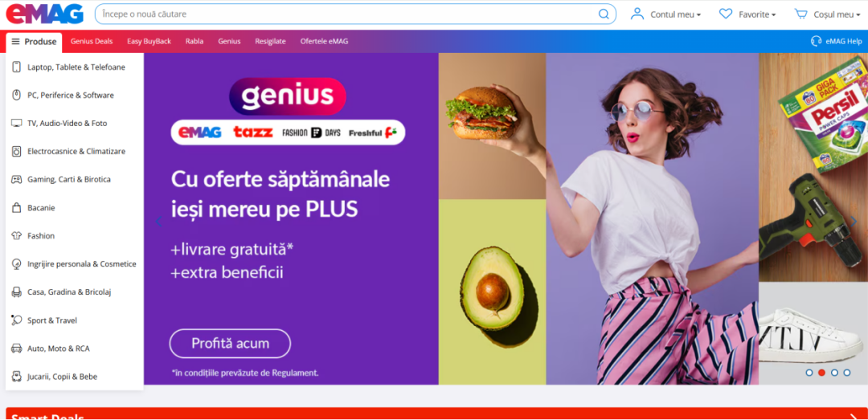Expand the Coșul meu dropdown arrow

point(858,15)
